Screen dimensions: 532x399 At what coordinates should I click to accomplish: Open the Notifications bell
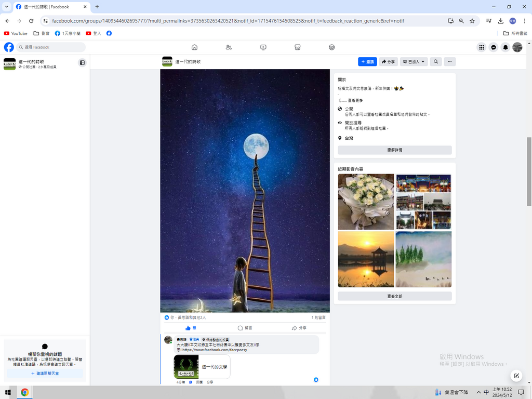(506, 47)
